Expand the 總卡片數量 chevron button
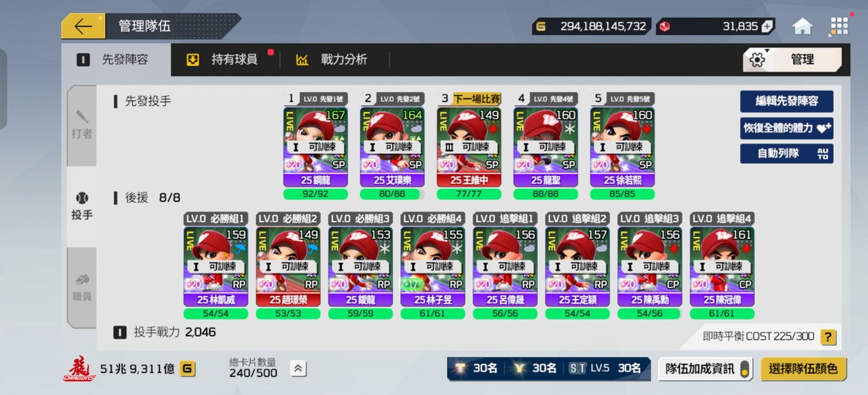This screenshot has width=868, height=395. [298, 368]
